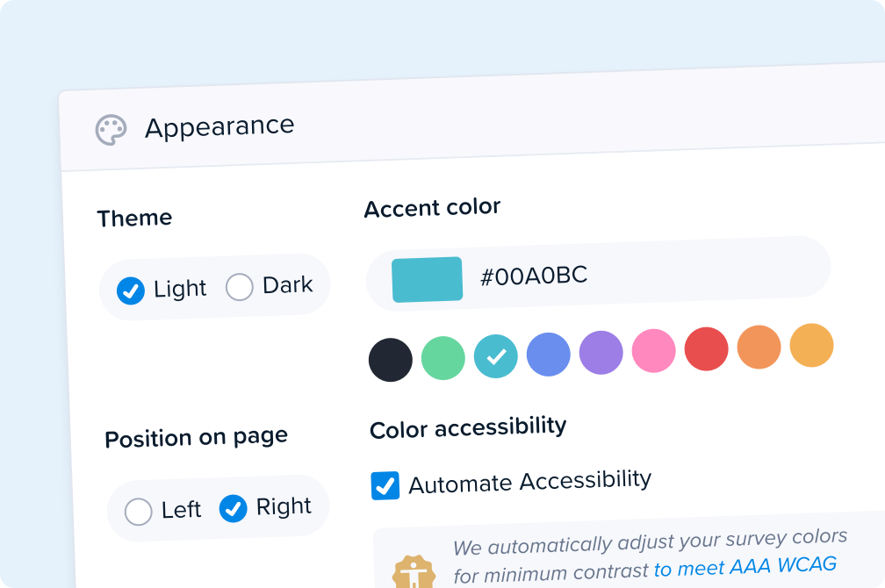Click the accessibility badge icon
This screenshot has width=885, height=588.
[x=414, y=571]
